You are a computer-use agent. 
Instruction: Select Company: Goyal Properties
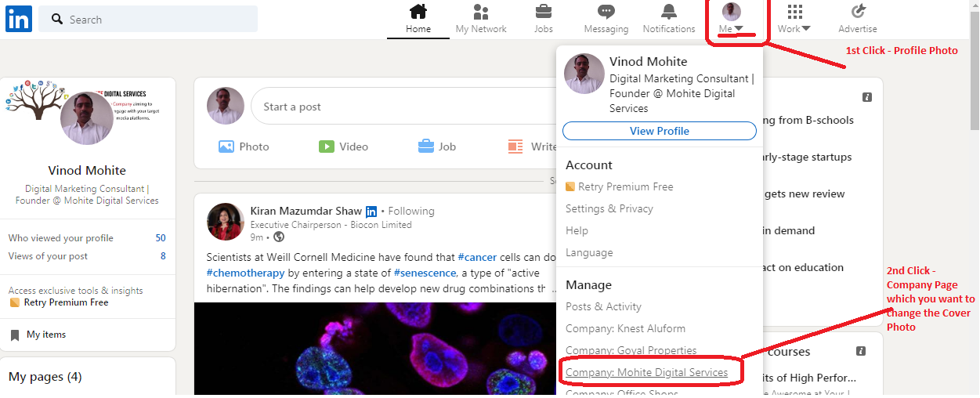(x=631, y=350)
